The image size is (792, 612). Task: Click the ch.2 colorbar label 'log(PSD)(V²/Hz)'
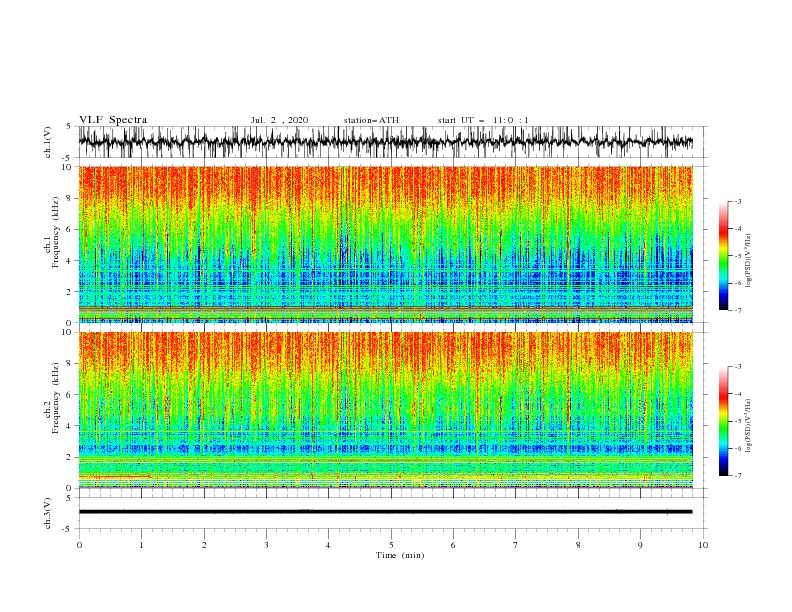pyautogui.click(x=749, y=426)
